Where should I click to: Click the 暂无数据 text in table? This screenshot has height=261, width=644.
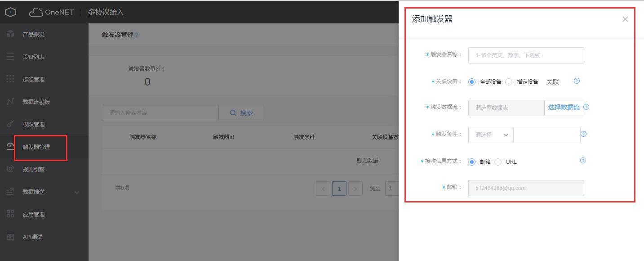(x=367, y=160)
